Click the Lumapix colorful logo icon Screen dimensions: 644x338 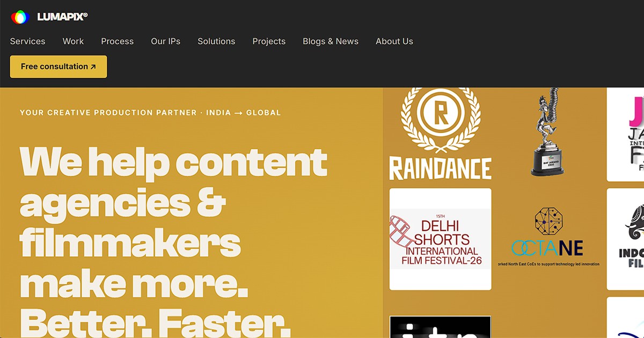[x=20, y=17]
